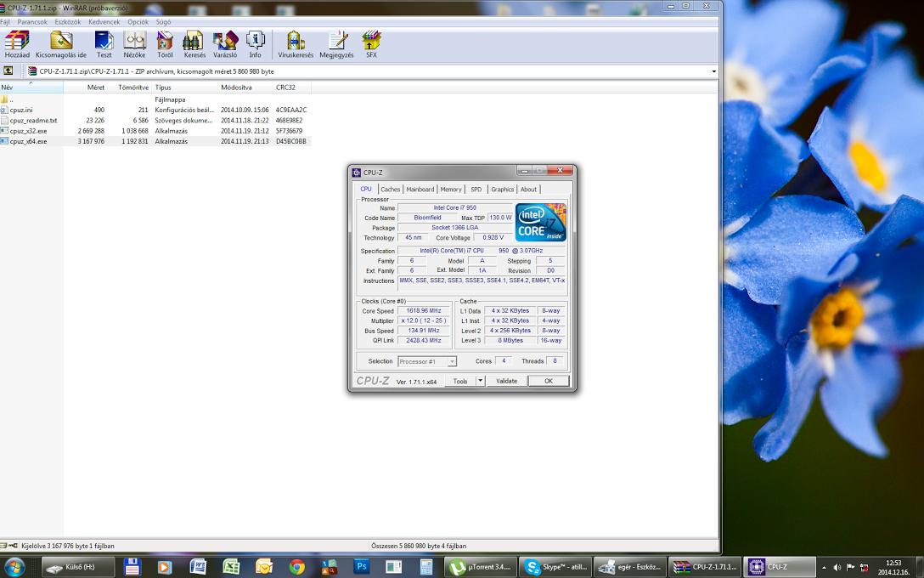Launch the Varázsló (Wizard) icon

click(225, 45)
